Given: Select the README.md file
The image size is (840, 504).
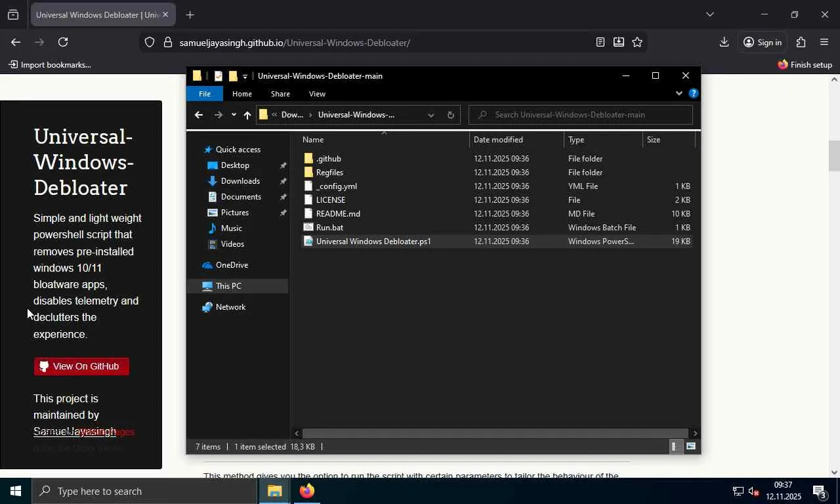Looking at the screenshot, I should [x=497, y=214].
